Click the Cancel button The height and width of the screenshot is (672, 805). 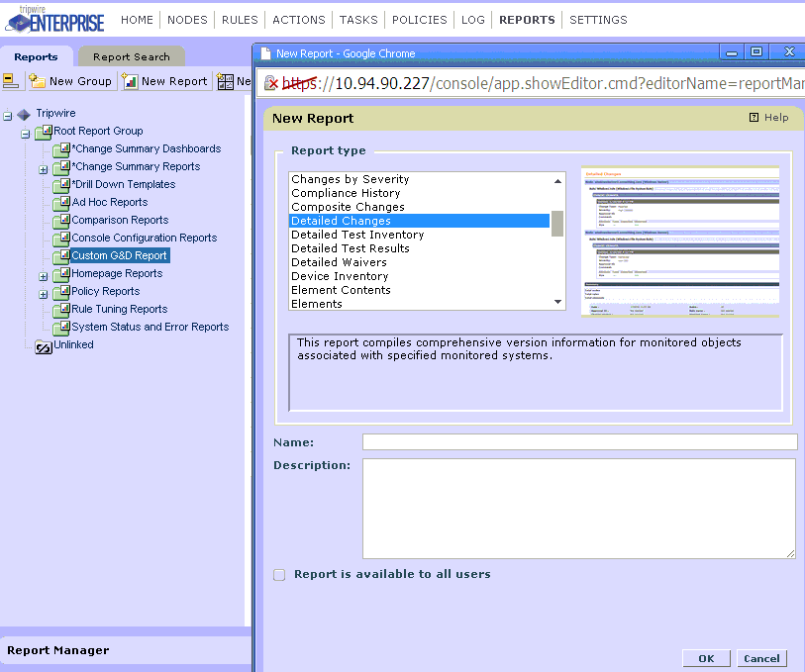tap(761, 658)
